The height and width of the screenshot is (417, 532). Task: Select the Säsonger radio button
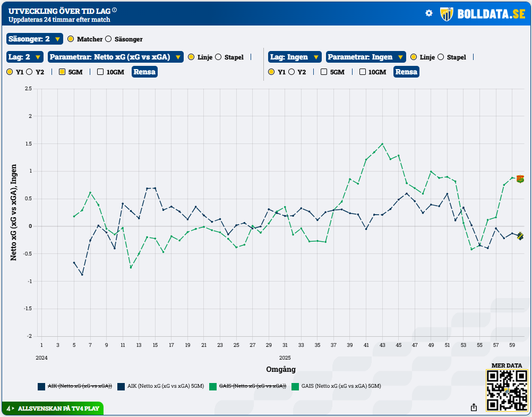point(108,39)
